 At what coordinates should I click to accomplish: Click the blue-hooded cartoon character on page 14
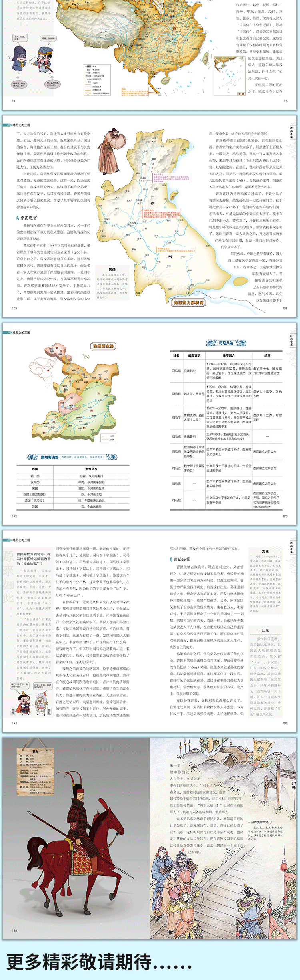tap(20, 59)
